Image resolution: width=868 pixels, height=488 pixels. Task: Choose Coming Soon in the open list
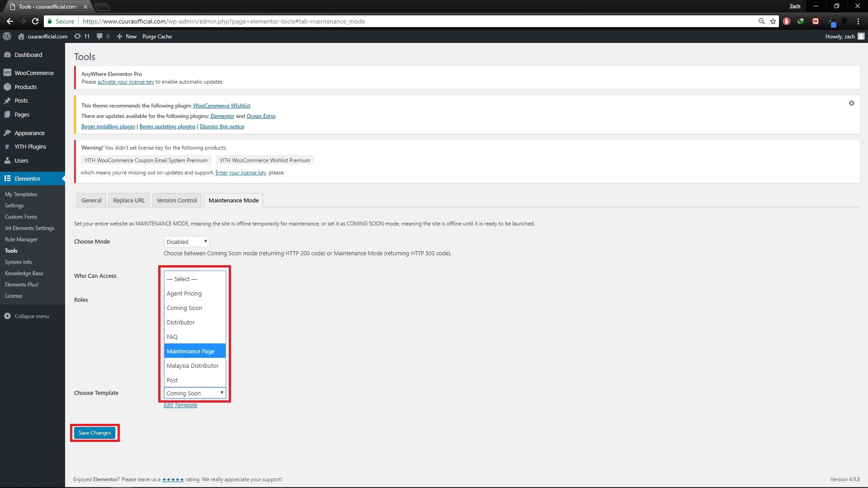195,308
